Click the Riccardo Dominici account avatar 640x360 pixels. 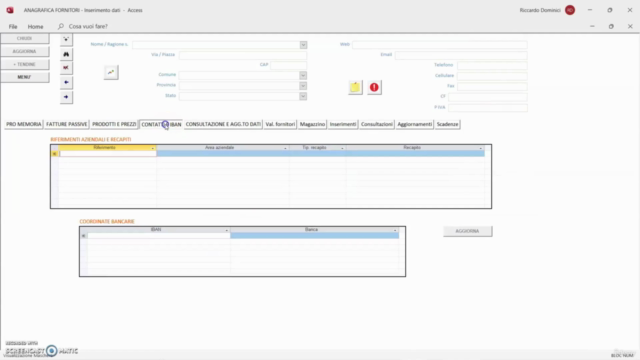click(x=570, y=10)
